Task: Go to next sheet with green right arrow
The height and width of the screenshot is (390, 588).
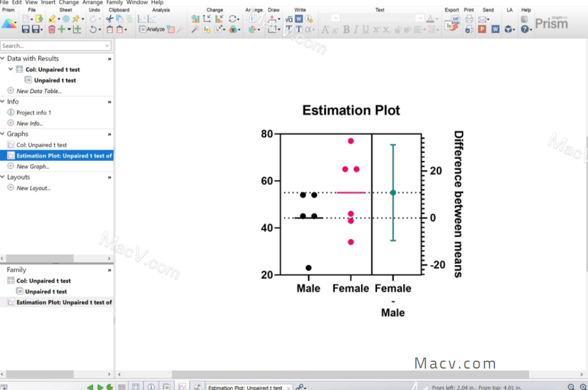Action: 100,387
